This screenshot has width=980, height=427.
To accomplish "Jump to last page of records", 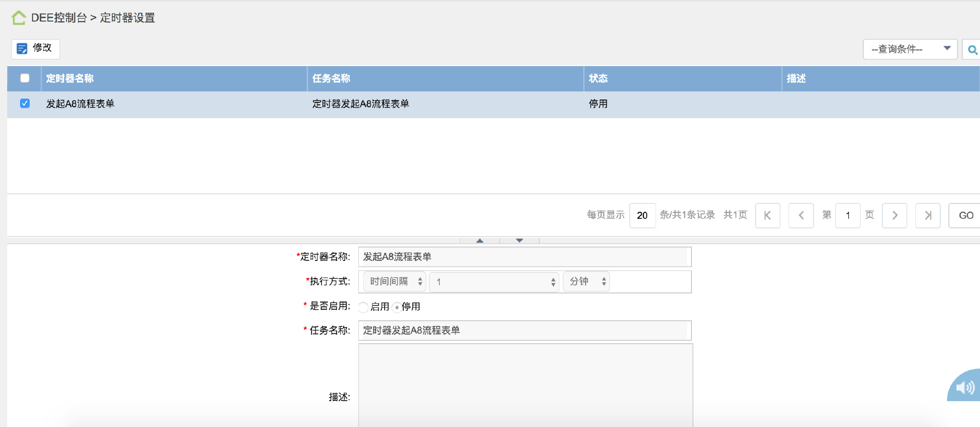I will [928, 215].
